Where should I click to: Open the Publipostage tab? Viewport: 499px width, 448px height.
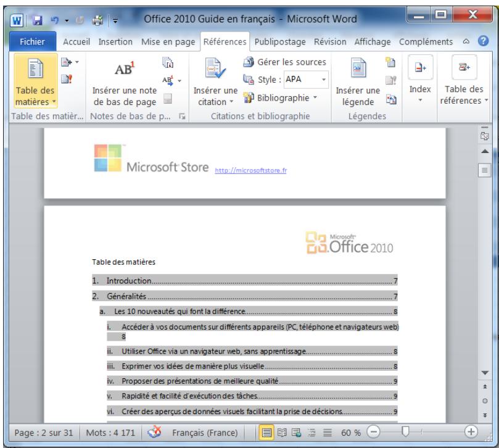tap(280, 42)
